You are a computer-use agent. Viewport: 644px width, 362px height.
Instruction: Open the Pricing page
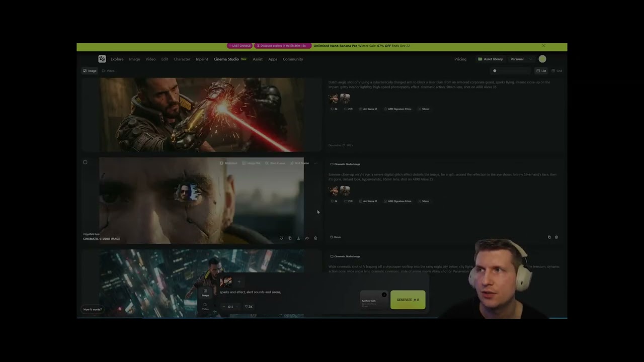(x=460, y=59)
